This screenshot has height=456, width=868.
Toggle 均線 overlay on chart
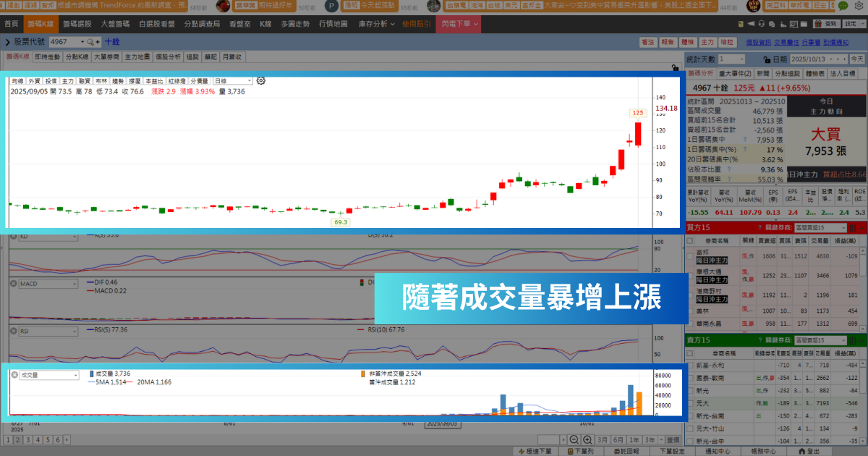17,82
